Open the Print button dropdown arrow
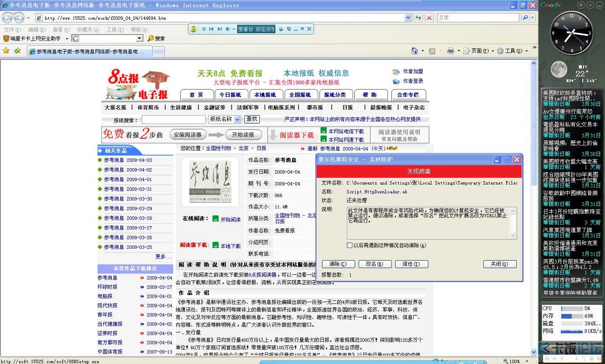The width and height of the screenshot is (605, 364). (x=459, y=51)
